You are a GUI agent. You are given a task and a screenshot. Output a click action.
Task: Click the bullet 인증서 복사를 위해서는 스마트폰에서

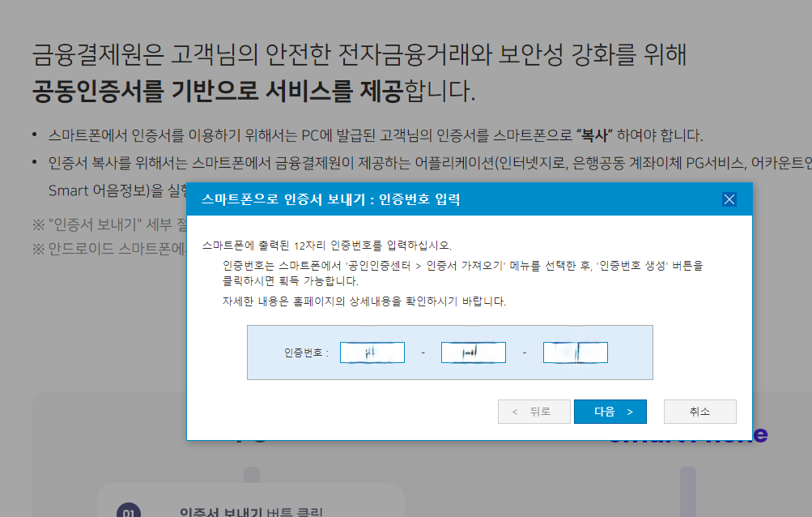click(430, 164)
